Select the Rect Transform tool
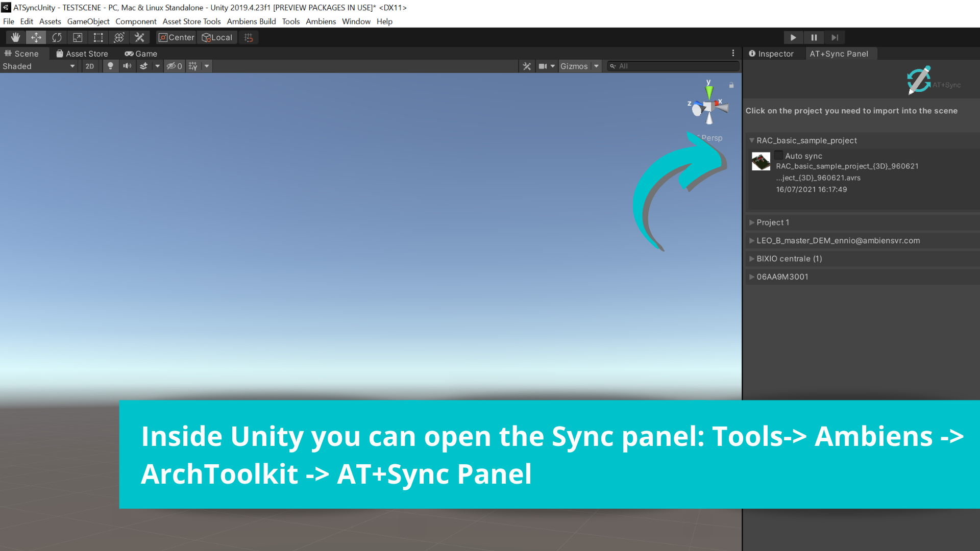Image resolution: width=980 pixels, height=551 pixels. point(98,37)
